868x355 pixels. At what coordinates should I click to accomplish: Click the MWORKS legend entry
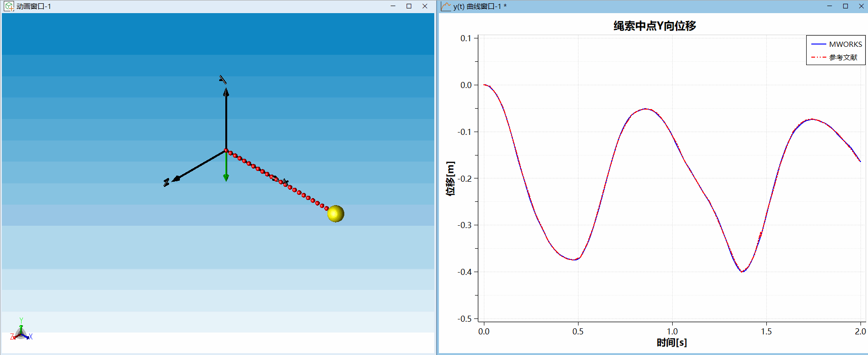pos(837,44)
